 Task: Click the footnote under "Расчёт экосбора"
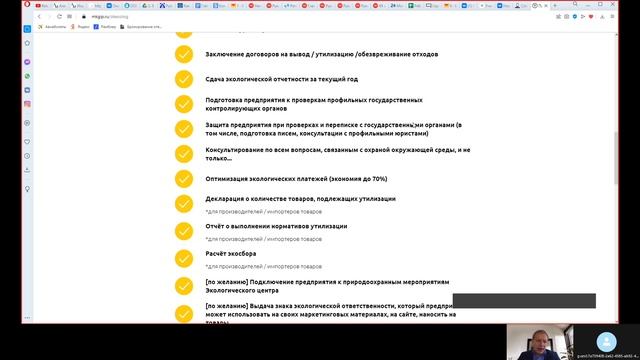[x=264, y=267]
